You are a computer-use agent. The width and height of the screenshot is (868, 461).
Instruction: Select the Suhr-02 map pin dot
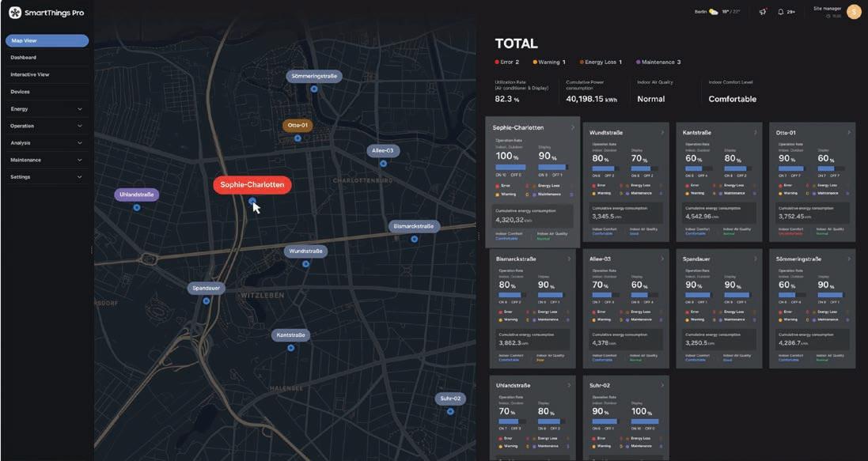(450, 411)
